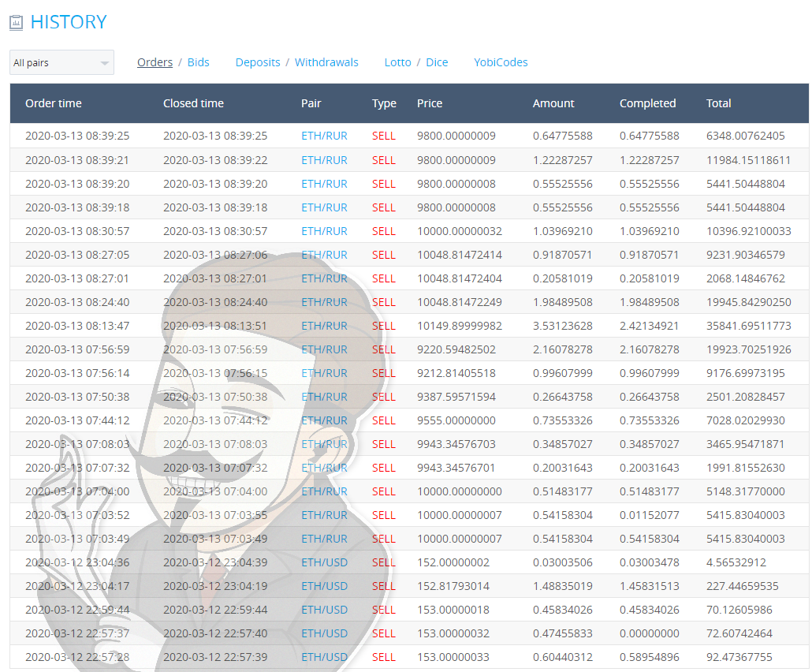Open ETH/RUR pair link in 08:39:21 row
Image resolution: width=812 pixels, height=672 pixels.
click(x=324, y=160)
